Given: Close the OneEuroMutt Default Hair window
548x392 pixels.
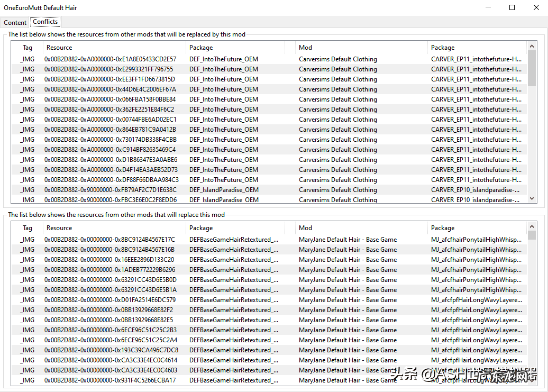Looking at the screenshot, I should tap(536, 7).
